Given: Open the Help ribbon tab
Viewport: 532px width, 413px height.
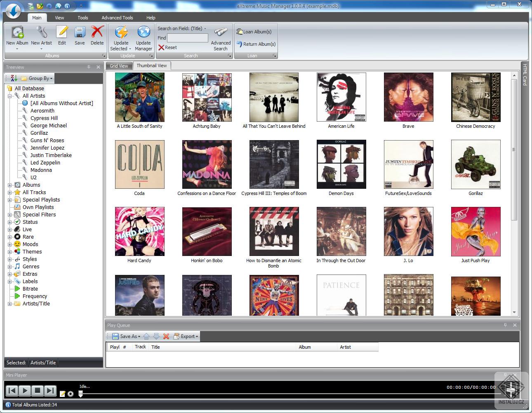Looking at the screenshot, I should 151,18.
